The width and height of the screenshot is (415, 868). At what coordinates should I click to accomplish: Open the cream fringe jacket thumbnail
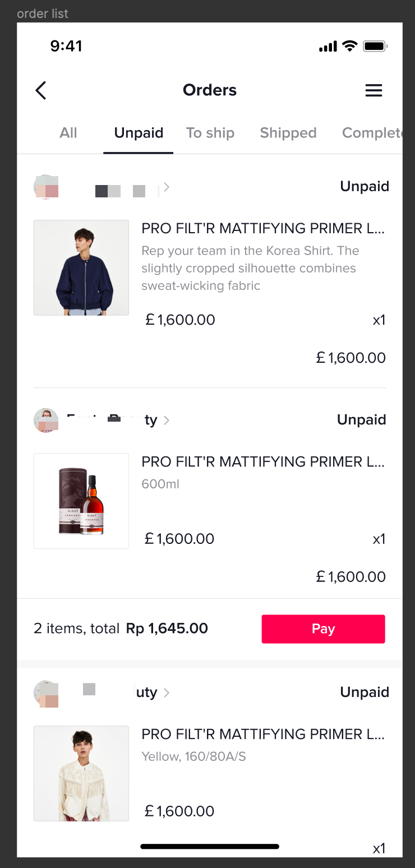coord(81,773)
